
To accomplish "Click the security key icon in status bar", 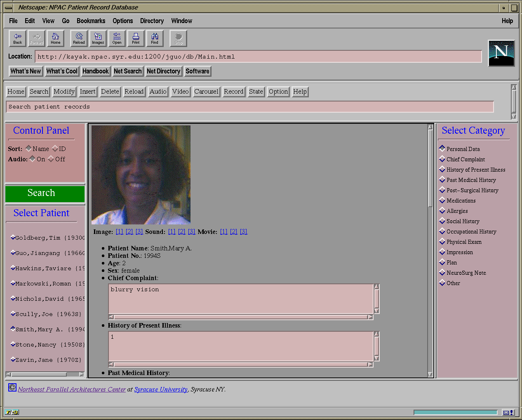I will [x=12, y=412].
